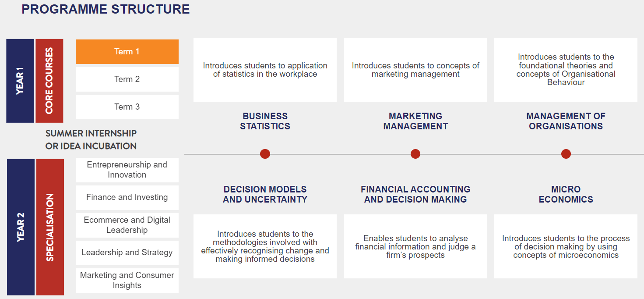The width and height of the screenshot is (644, 299).
Task: Switch to the Term 2 tab
Action: [x=127, y=79]
